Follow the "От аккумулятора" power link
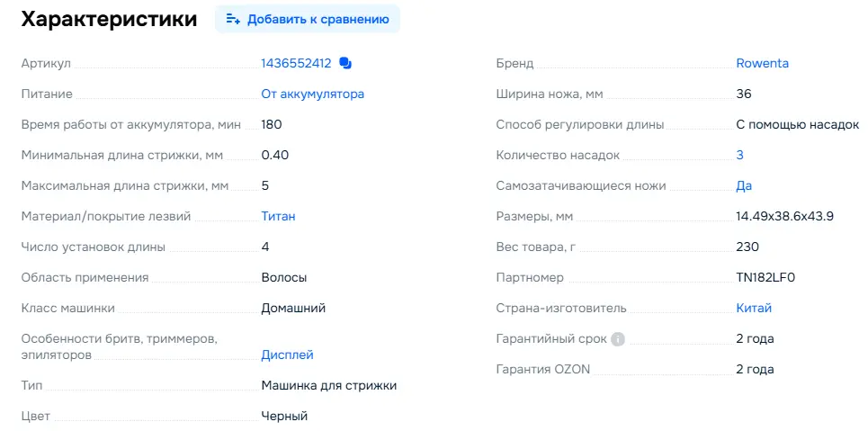Image resolution: width=868 pixels, height=431 pixels. pos(312,94)
